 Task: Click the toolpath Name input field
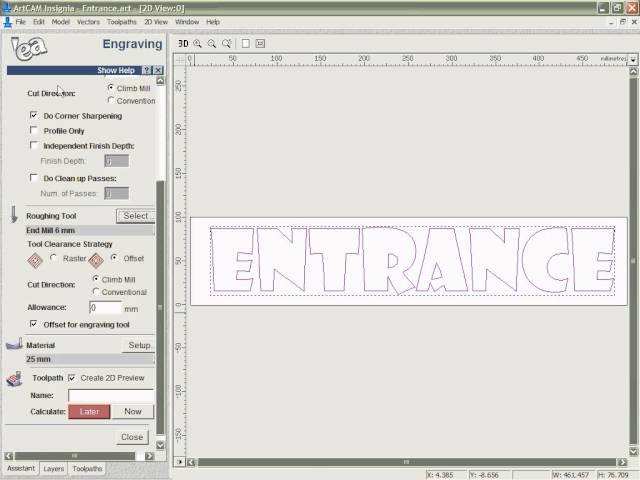pyautogui.click(x=111, y=396)
